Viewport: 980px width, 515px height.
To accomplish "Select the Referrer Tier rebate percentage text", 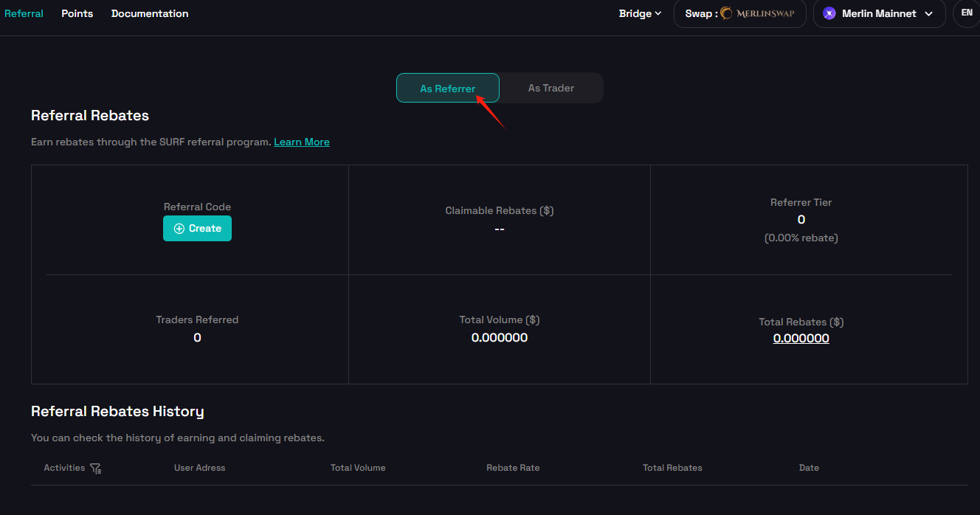I will 801,238.
